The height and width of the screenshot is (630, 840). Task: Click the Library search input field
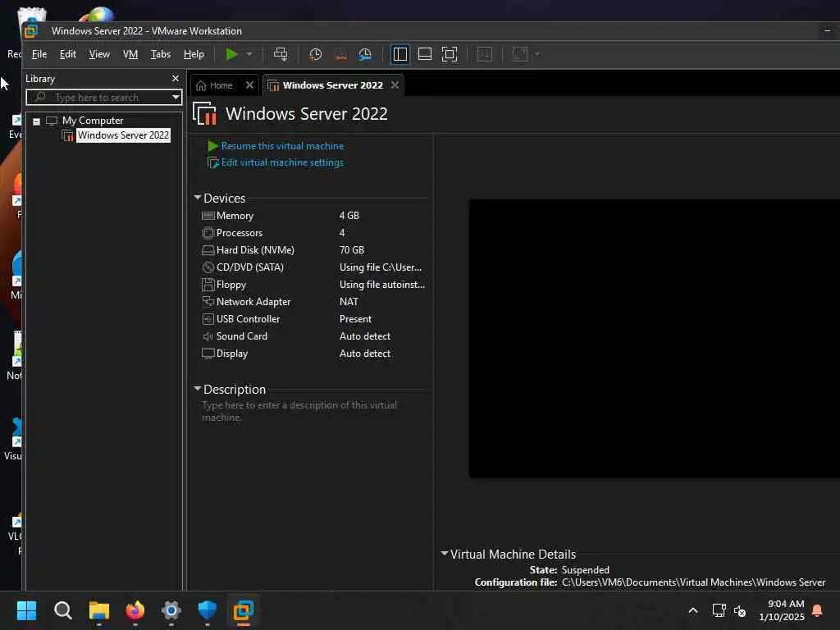click(99, 98)
